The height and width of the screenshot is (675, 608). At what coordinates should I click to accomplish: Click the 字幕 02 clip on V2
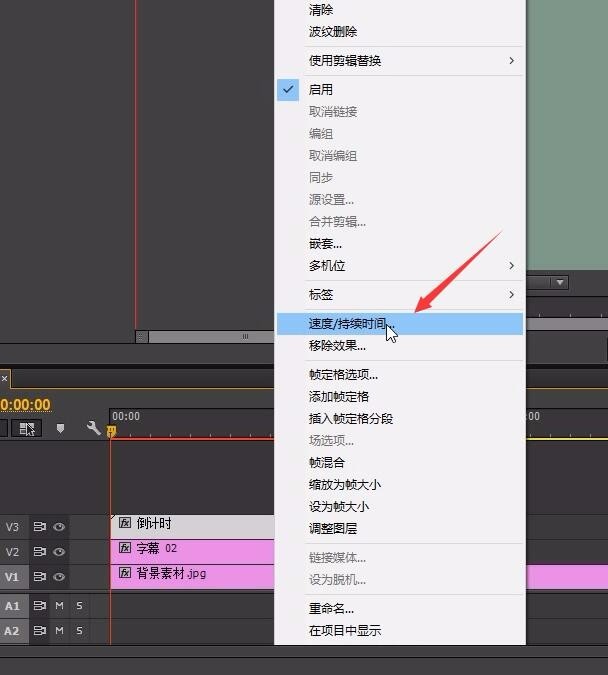coord(200,549)
